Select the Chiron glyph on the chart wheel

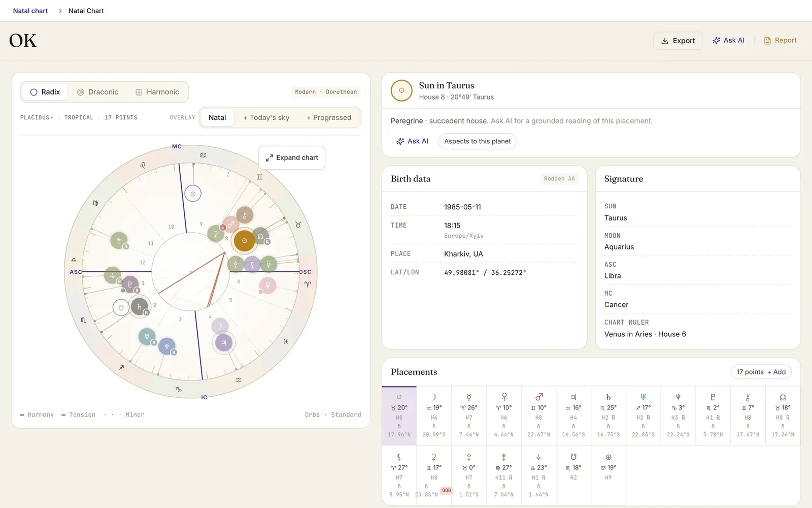245,215
